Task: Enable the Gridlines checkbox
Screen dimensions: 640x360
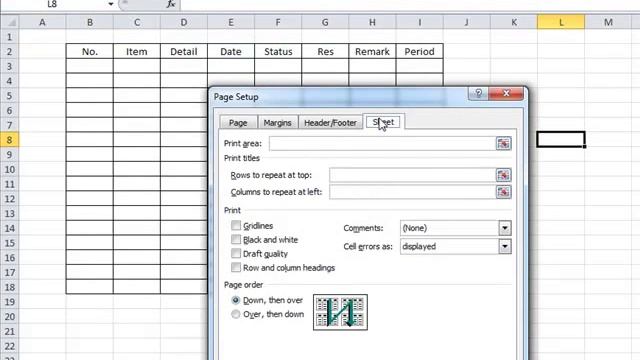Action: tap(236, 225)
